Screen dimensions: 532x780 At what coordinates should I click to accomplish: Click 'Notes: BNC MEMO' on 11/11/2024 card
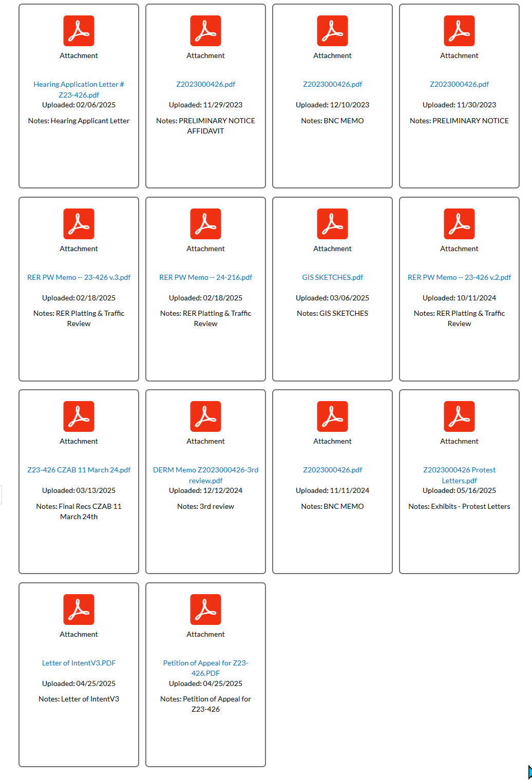tap(332, 506)
